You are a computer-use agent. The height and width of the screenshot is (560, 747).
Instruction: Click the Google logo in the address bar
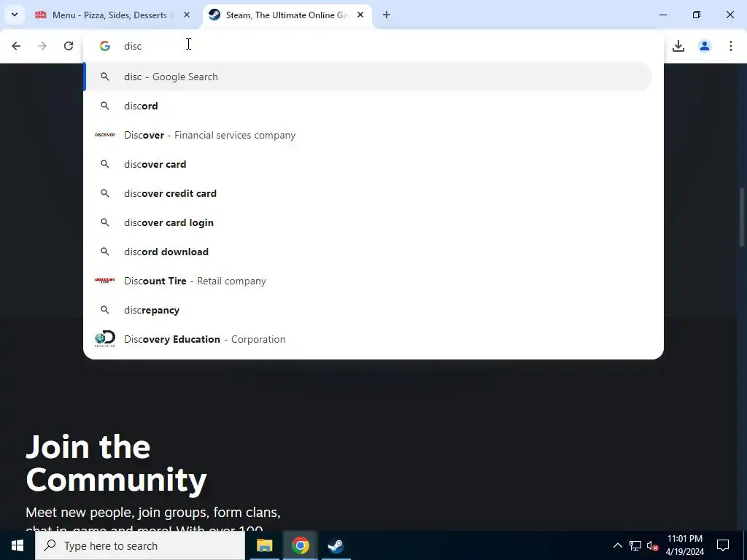pyautogui.click(x=105, y=46)
